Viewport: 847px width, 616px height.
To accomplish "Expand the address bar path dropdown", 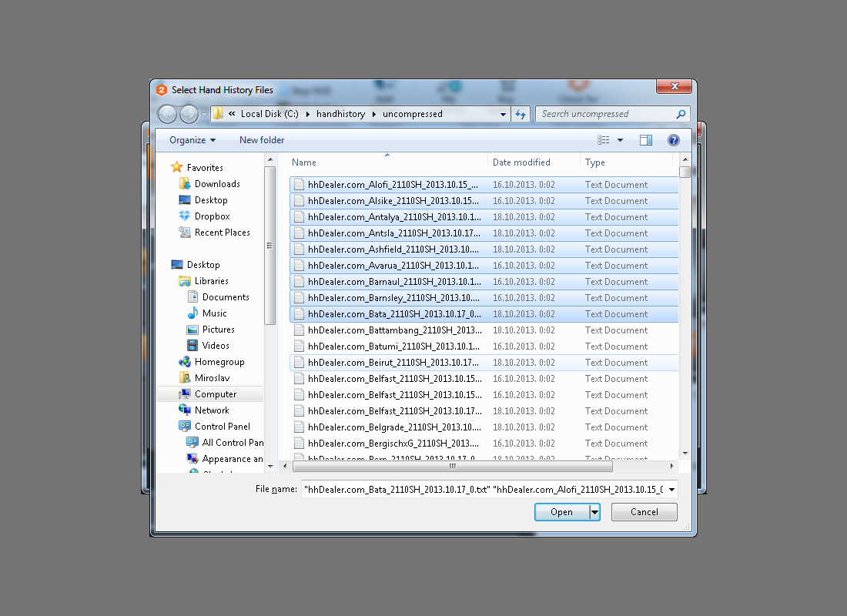I will click(503, 114).
